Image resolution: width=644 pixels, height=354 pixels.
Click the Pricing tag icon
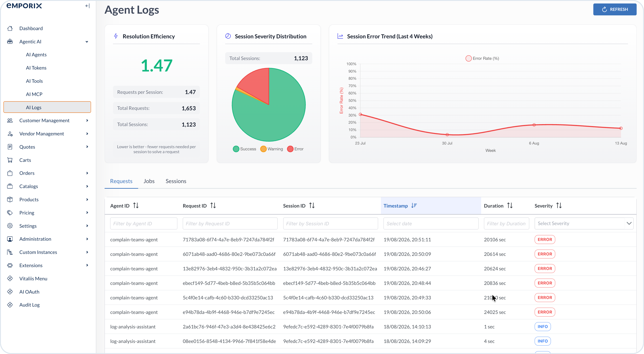pyautogui.click(x=10, y=213)
